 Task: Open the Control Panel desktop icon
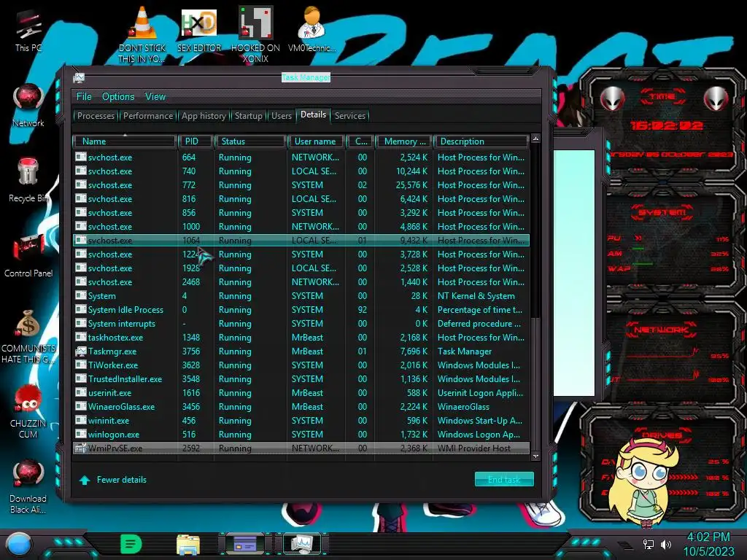click(28, 256)
